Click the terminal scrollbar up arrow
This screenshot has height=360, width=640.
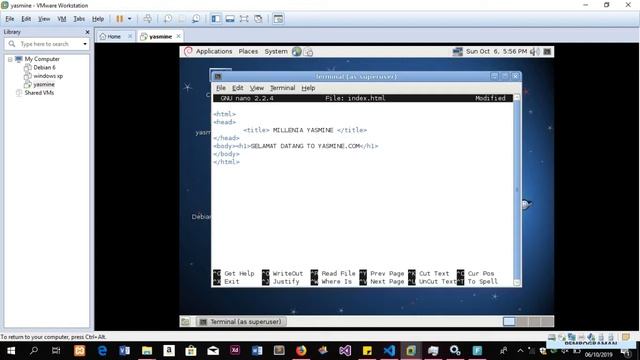(517, 98)
